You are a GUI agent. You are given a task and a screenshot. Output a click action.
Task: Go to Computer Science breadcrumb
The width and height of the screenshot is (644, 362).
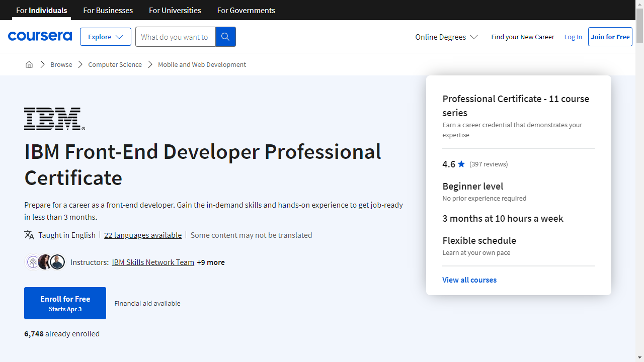[x=115, y=64]
